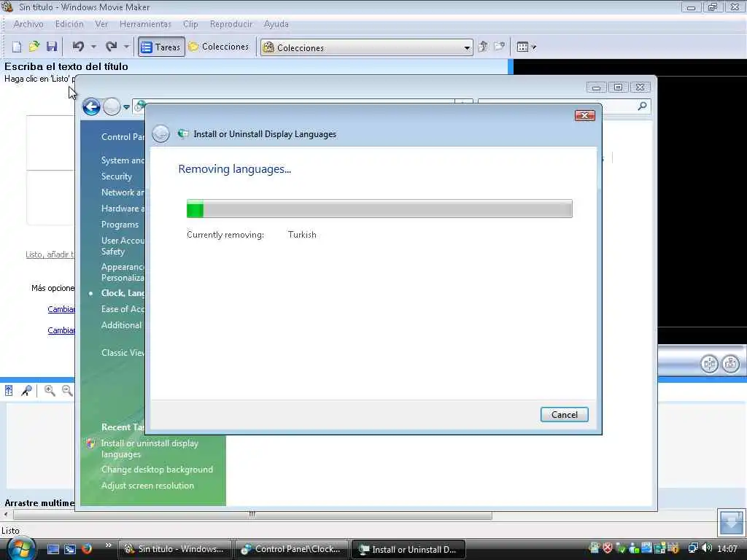Switch to Control Panel taskbar button

(291, 549)
